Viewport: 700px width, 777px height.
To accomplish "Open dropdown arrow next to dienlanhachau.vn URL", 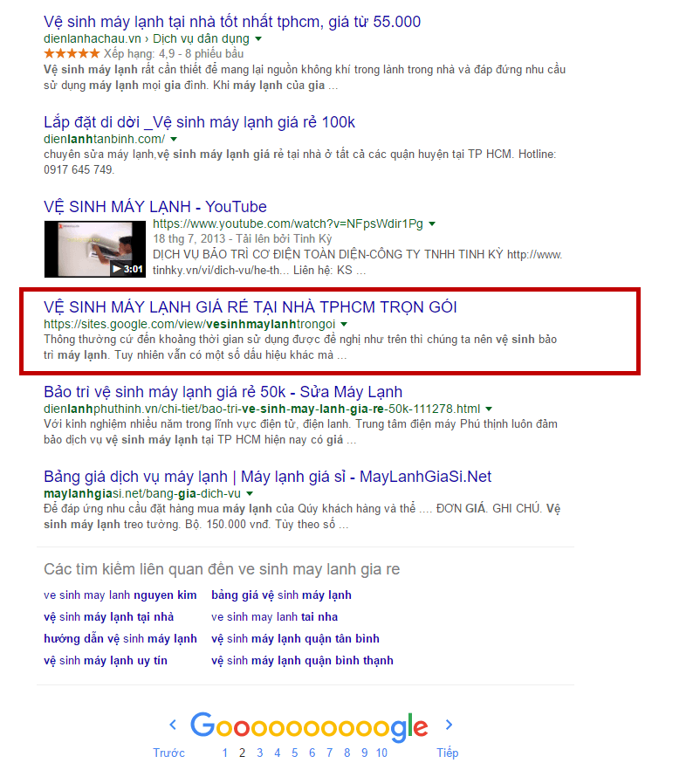I will (x=258, y=38).
